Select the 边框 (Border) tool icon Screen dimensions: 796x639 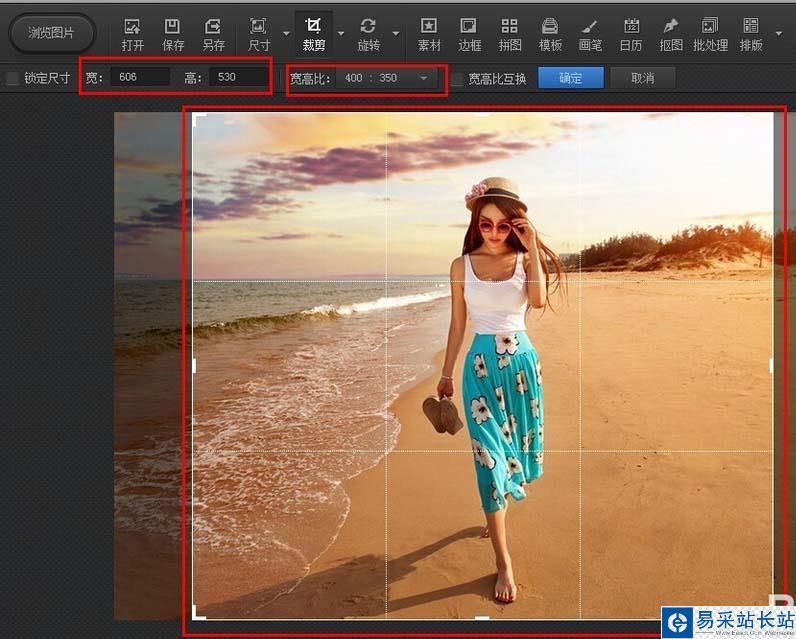coord(469,33)
